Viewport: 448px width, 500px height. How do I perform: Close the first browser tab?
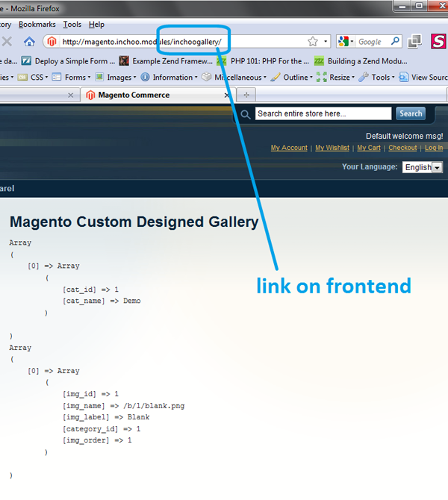(71, 95)
